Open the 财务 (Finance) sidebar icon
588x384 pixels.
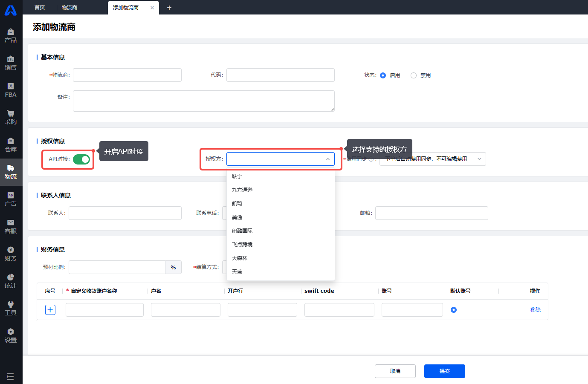click(x=11, y=254)
